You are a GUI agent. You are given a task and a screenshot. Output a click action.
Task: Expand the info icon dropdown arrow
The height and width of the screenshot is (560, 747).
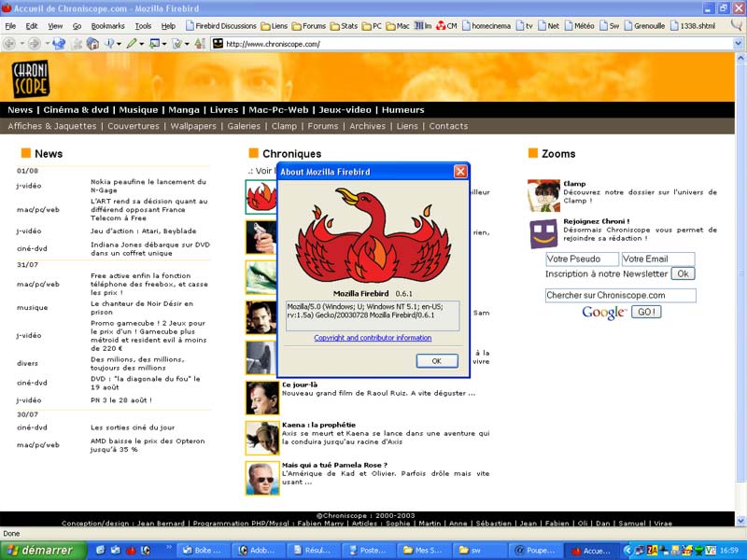point(119,44)
